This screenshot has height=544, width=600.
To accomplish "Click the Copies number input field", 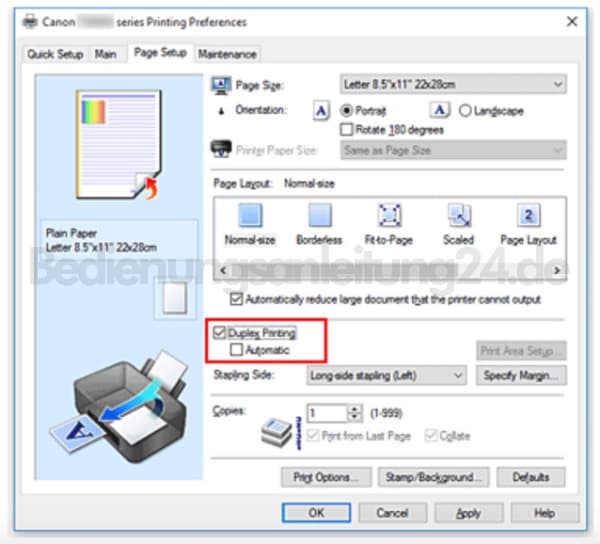I will pyautogui.click(x=327, y=413).
